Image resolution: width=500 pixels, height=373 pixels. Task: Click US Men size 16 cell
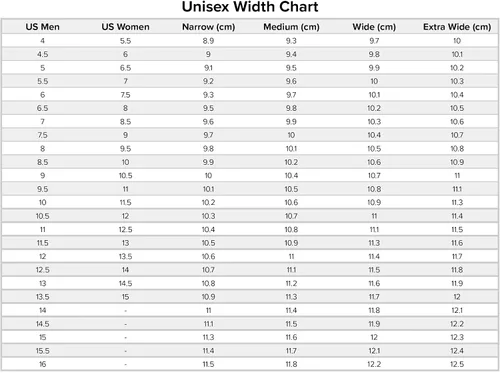click(x=42, y=364)
